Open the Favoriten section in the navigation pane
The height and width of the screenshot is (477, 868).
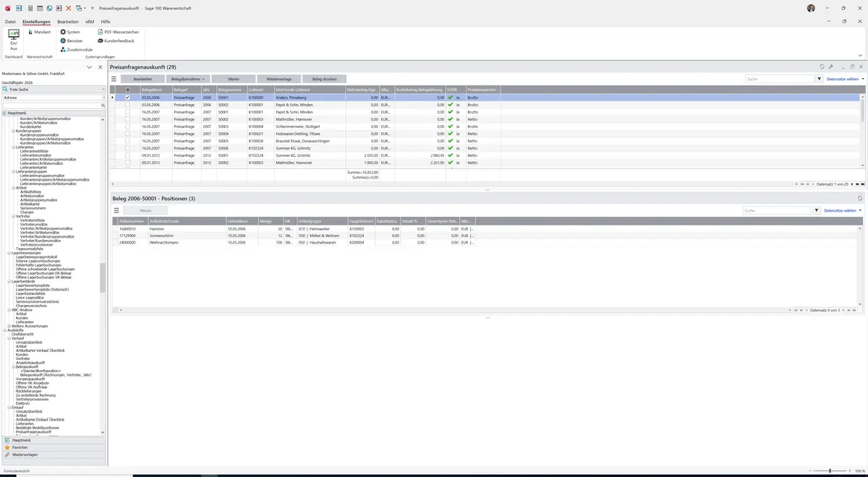[54, 447]
